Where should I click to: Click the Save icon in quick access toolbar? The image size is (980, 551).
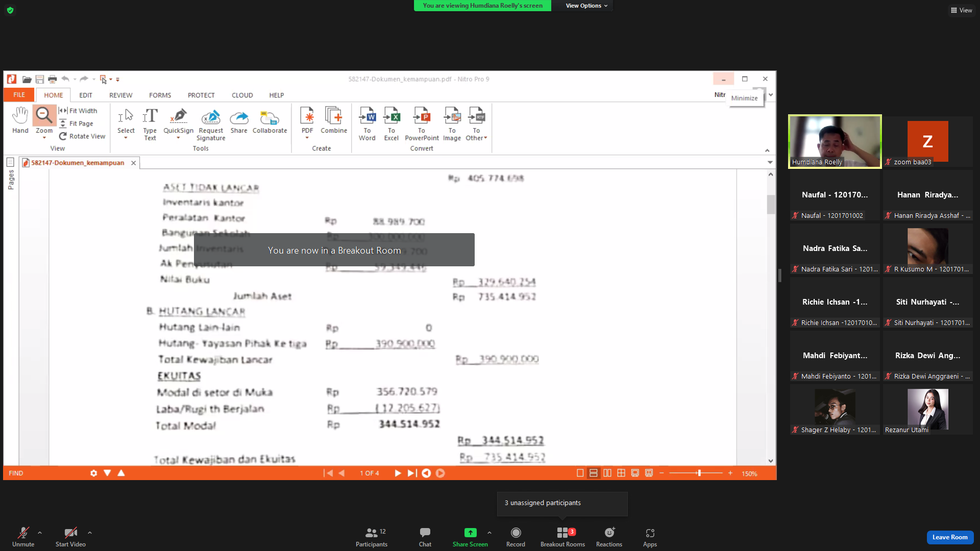(39, 79)
